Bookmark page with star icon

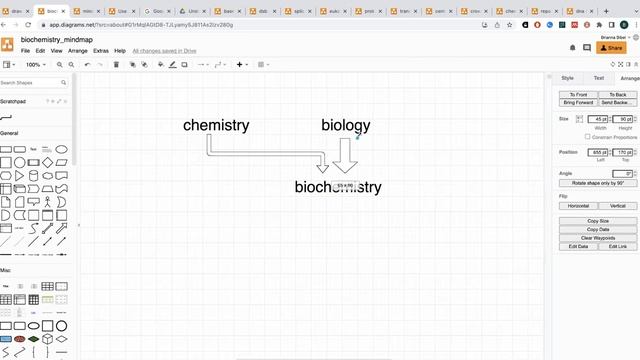pos(509,25)
